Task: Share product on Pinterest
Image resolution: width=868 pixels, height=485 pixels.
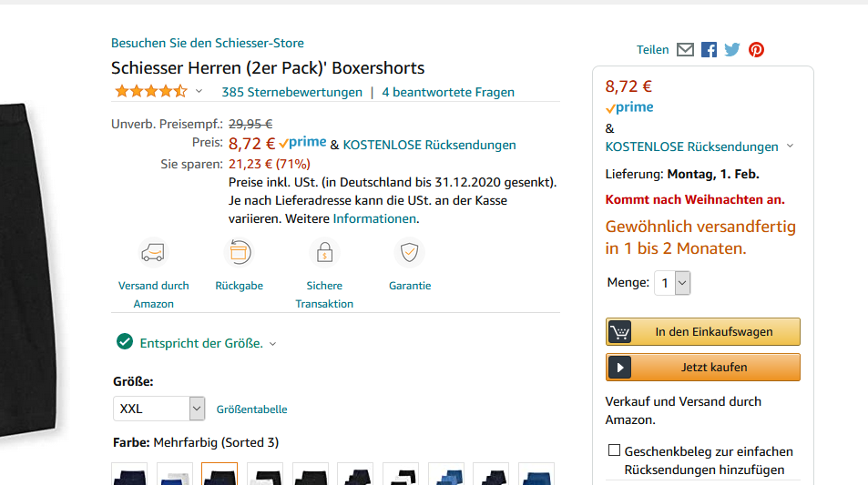Action: [756, 50]
